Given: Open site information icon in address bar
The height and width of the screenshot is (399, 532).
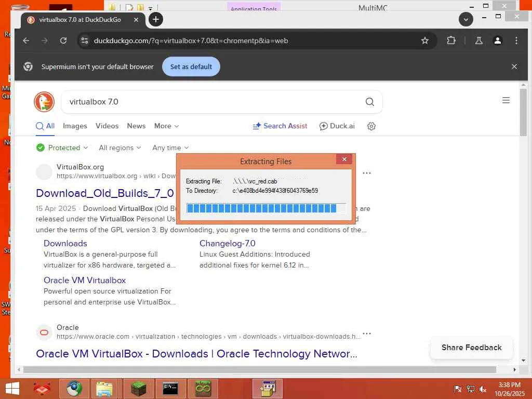Looking at the screenshot, I should pos(85,41).
